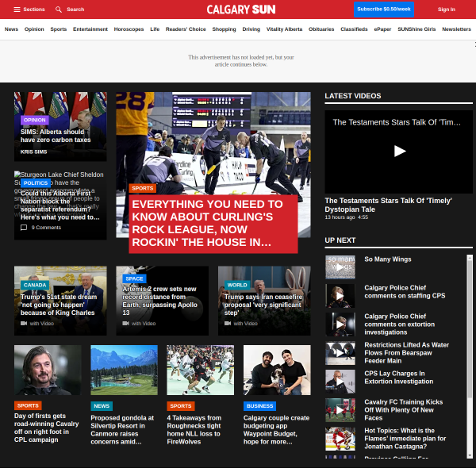Click Subscribe $0.50/week button
The image size is (476, 476).
[383, 10]
